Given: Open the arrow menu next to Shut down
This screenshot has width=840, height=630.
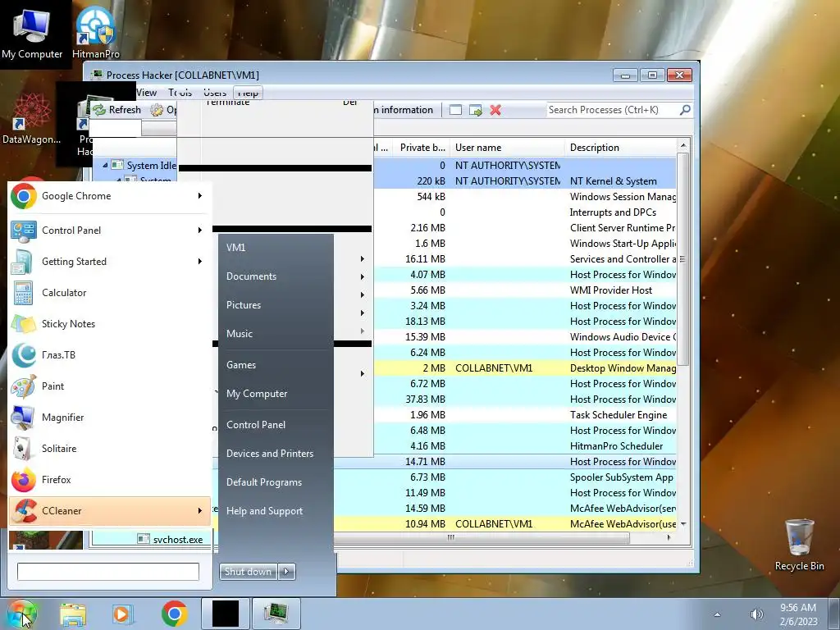Looking at the screenshot, I should 286,572.
